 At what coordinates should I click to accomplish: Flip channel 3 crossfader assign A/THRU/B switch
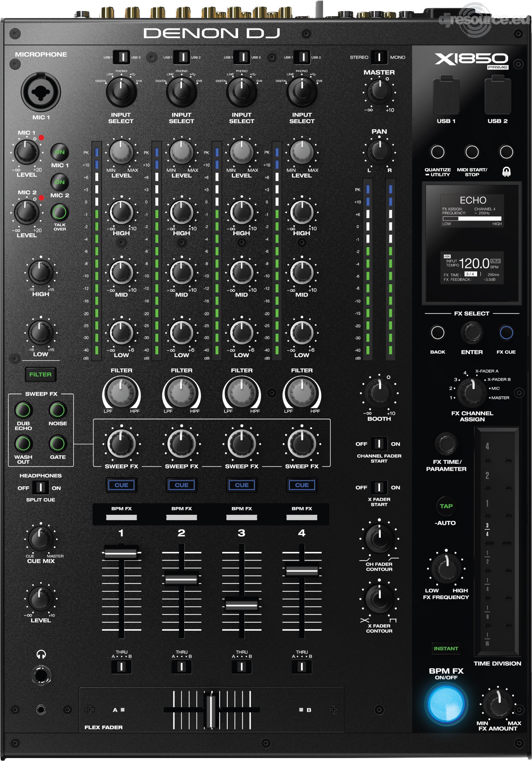242,667
